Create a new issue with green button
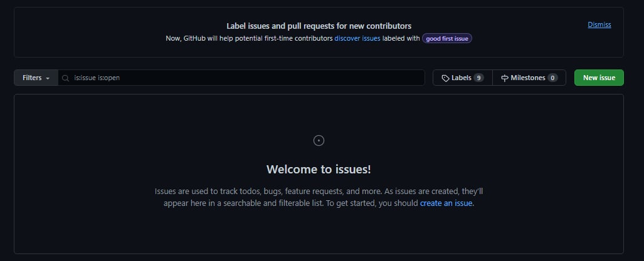 (599, 78)
